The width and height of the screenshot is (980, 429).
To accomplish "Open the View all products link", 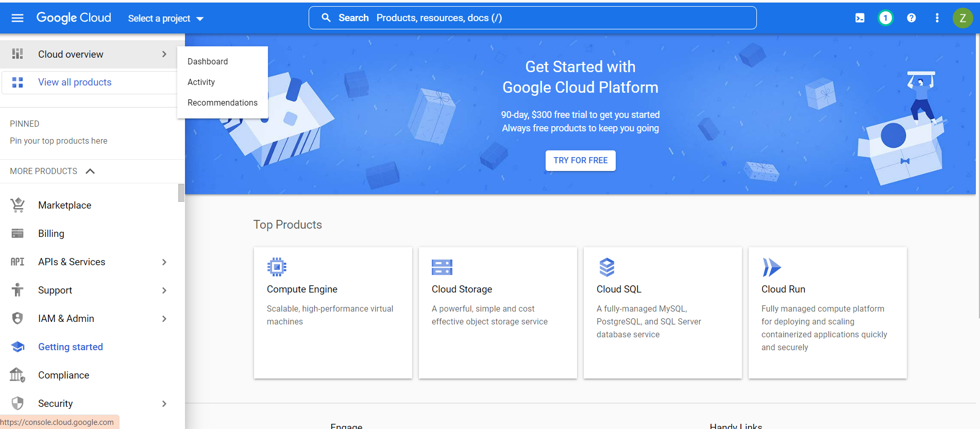I will [x=75, y=82].
